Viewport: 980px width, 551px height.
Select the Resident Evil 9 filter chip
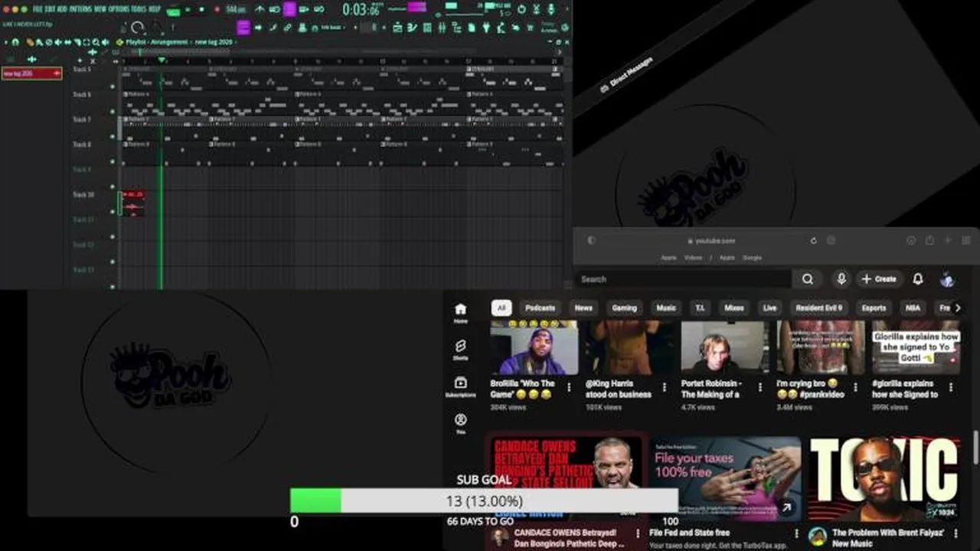point(818,308)
